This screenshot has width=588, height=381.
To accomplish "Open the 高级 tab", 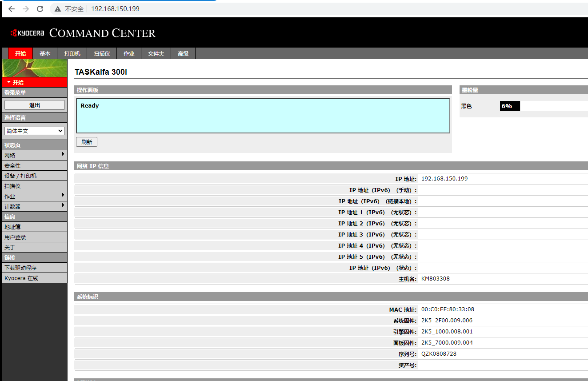I will (183, 53).
